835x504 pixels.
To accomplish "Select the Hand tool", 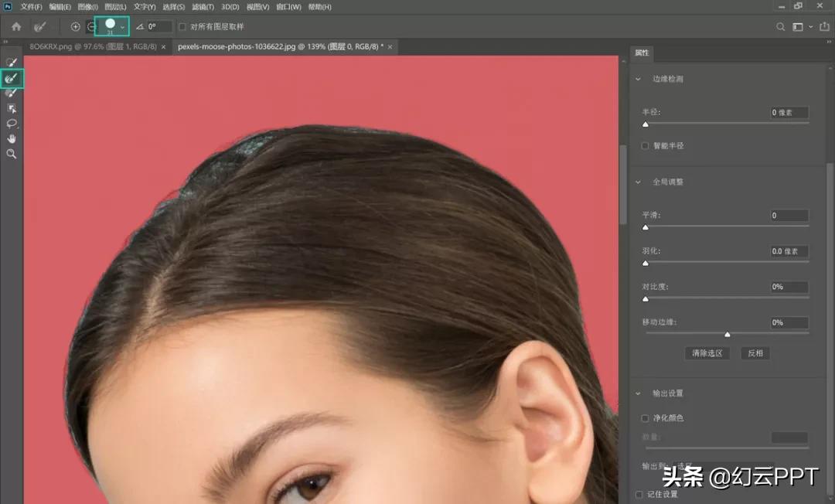I will coord(12,138).
